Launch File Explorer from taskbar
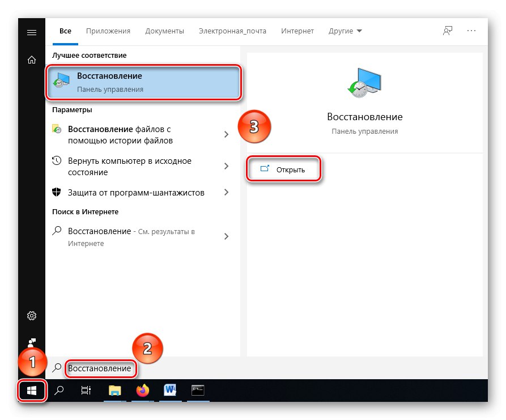506x420 pixels. [x=114, y=391]
